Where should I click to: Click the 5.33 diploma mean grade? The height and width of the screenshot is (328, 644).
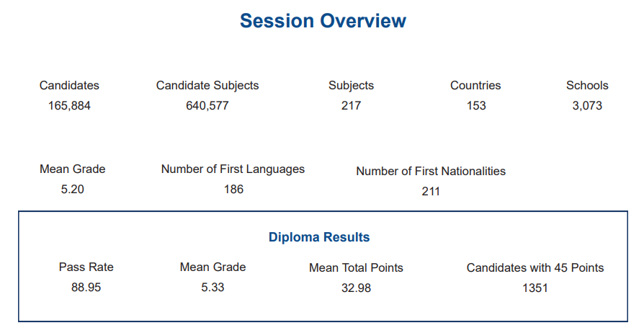pyautogui.click(x=213, y=287)
